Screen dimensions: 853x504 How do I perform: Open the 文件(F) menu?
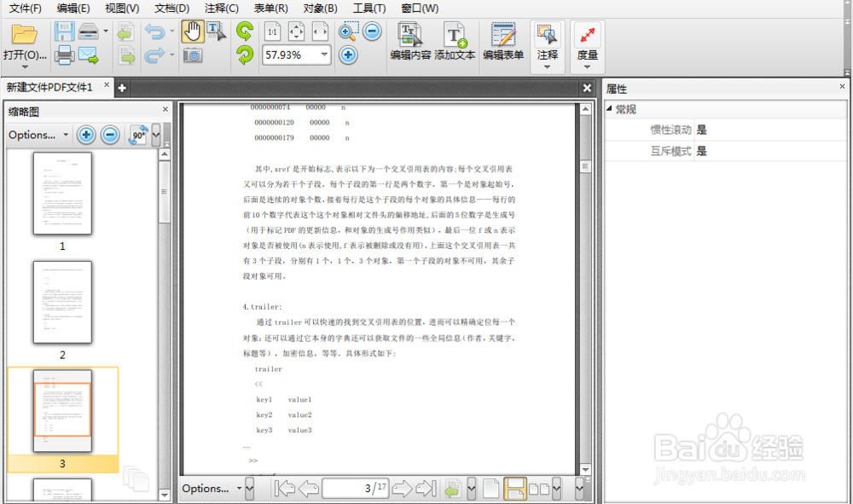tap(26, 9)
